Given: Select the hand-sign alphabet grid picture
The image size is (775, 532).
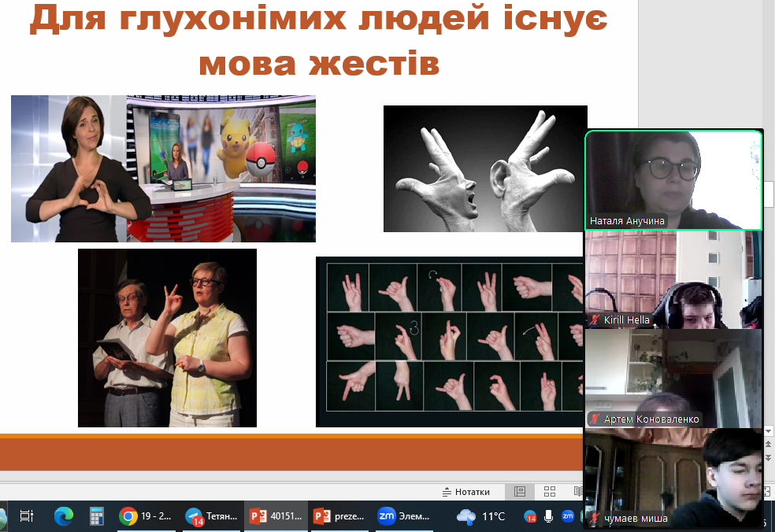Looking at the screenshot, I should [450, 342].
